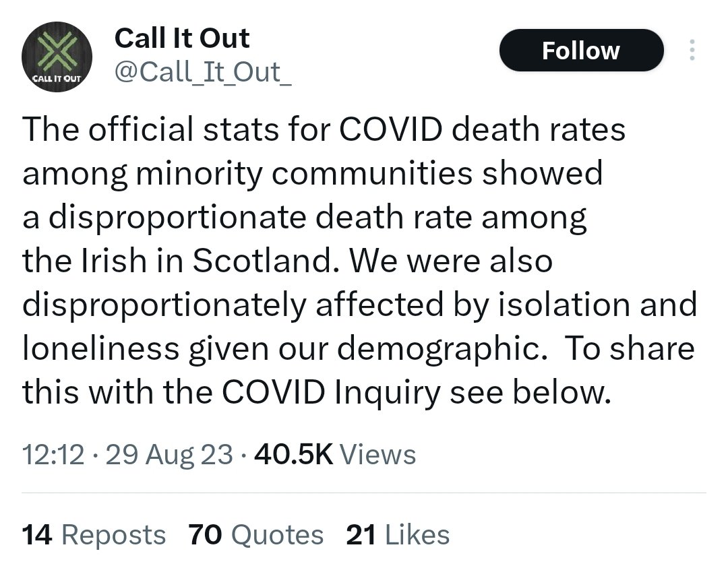Image resolution: width=728 pixels, height=568 pixels.
Task: Open the 70 Quotes list
Action: click(x=256, y=535)
